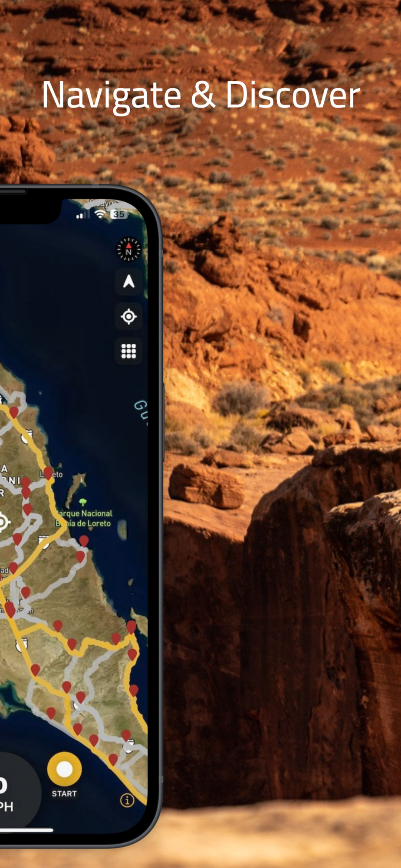Screen dimensions: 401x868
Task: Tap the green tree park icon
Action: point(83,502)
